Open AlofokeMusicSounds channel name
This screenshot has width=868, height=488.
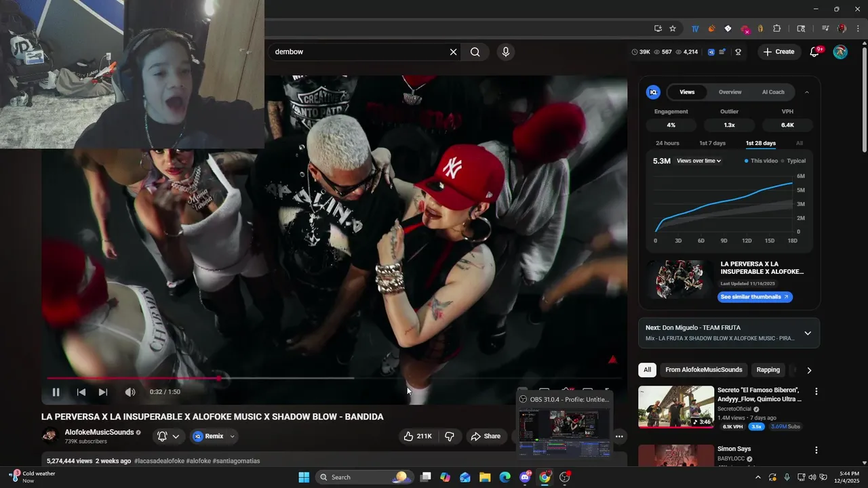99,432
